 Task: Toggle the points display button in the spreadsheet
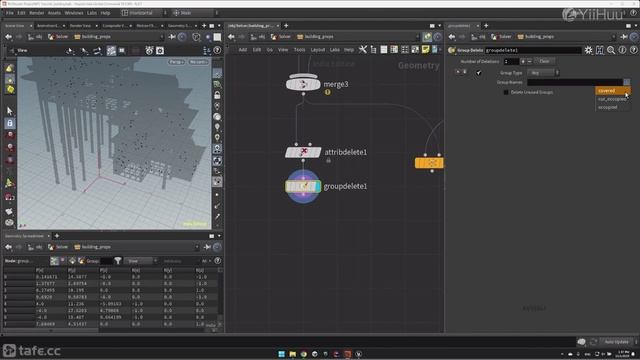(x=54, y=260)
